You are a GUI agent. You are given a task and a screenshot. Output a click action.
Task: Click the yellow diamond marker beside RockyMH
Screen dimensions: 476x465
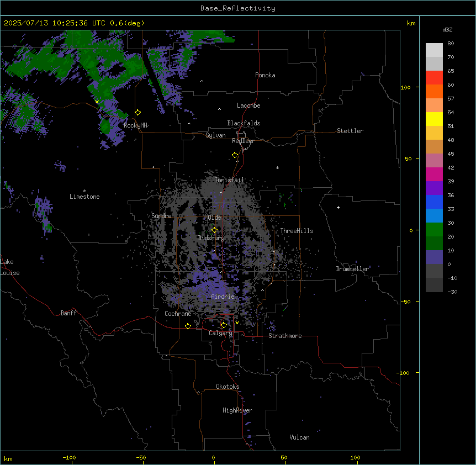(138, 113)
